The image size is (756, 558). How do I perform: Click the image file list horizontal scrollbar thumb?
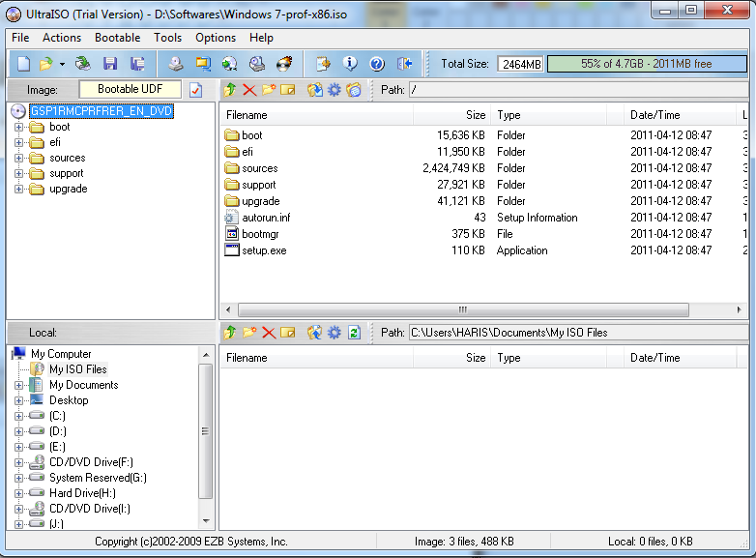pyautogui.click(x=463, y=309)
